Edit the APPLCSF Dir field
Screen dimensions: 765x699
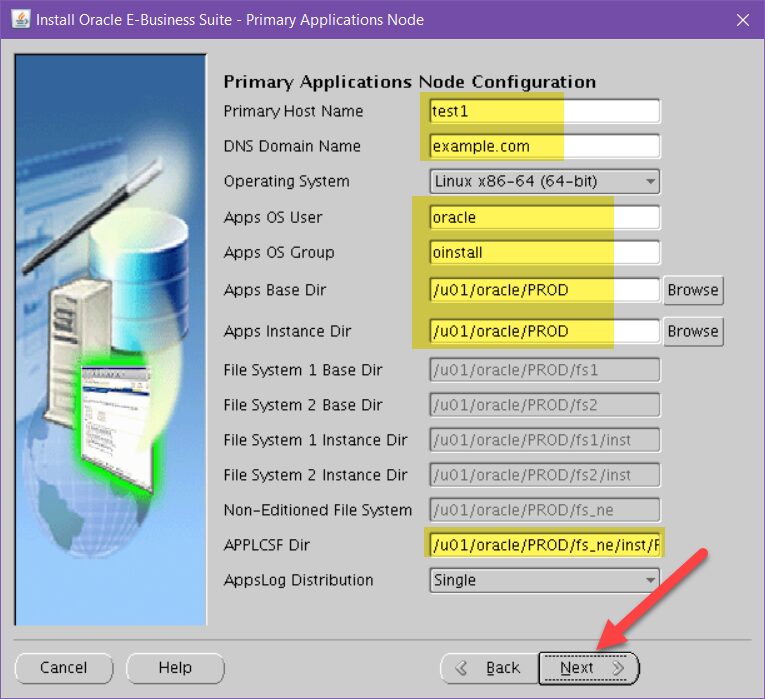tap(544, 545)
